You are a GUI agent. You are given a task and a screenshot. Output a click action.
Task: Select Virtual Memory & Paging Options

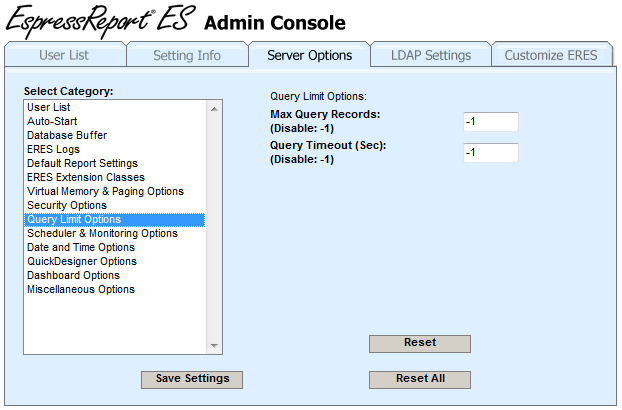click(115, 192)
